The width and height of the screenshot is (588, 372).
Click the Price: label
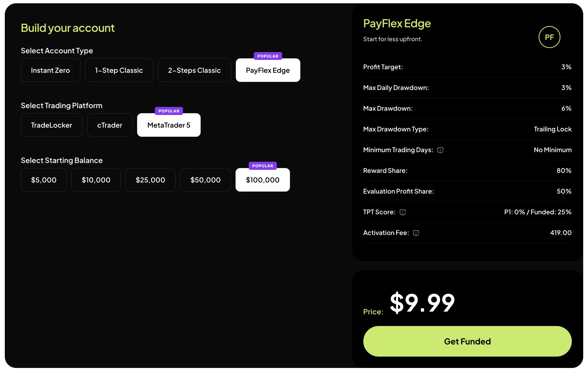pyautogui.click(x=373, y=312)
